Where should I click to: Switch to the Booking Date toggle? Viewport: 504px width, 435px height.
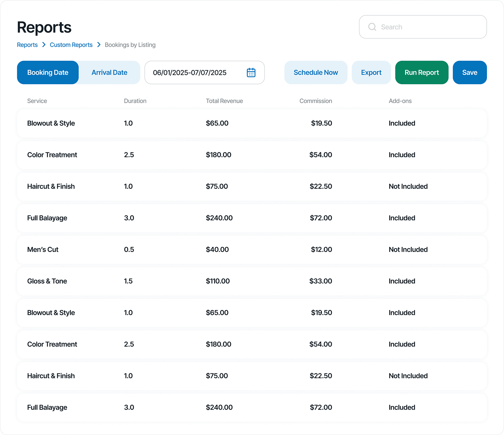click(48, 72)
